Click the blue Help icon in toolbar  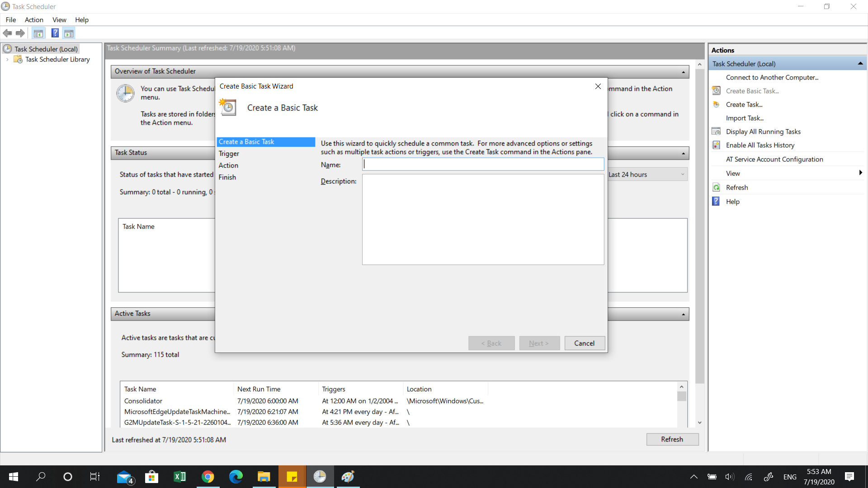tap(55, 33)
